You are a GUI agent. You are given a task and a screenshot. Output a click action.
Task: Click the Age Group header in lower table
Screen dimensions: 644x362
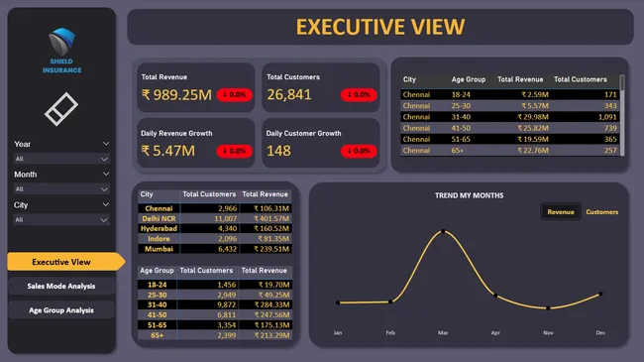pos(157,271)
